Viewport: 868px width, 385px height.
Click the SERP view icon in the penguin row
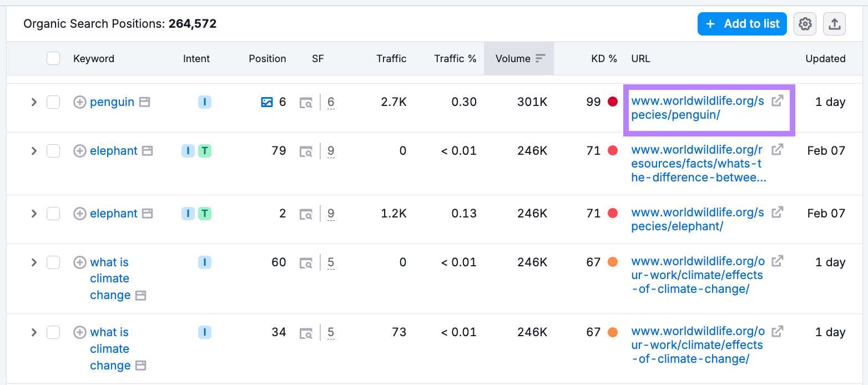click(x=306, y=102)
